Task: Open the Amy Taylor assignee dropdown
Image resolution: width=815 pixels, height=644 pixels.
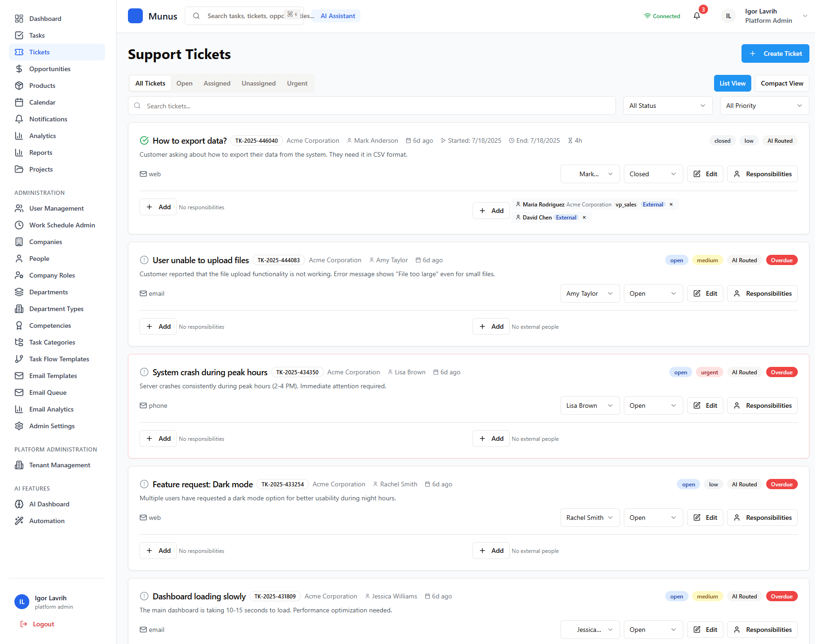Action: (x=589, y=293)
